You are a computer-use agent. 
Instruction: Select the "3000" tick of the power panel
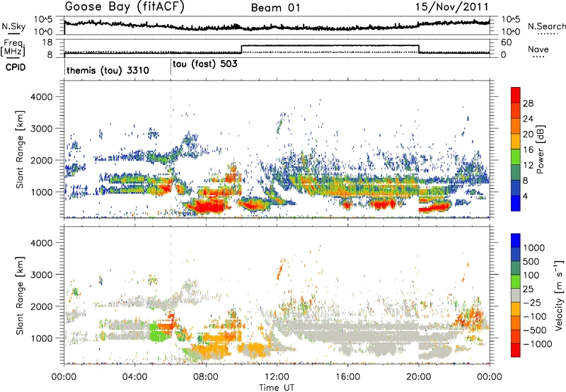click(x=41, y=129)
